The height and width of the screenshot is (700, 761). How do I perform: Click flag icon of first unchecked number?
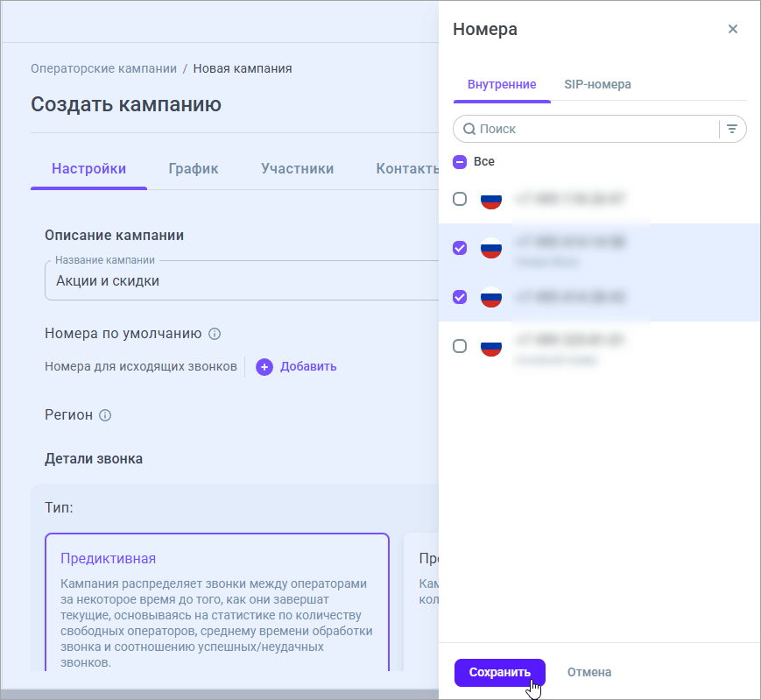490,199
